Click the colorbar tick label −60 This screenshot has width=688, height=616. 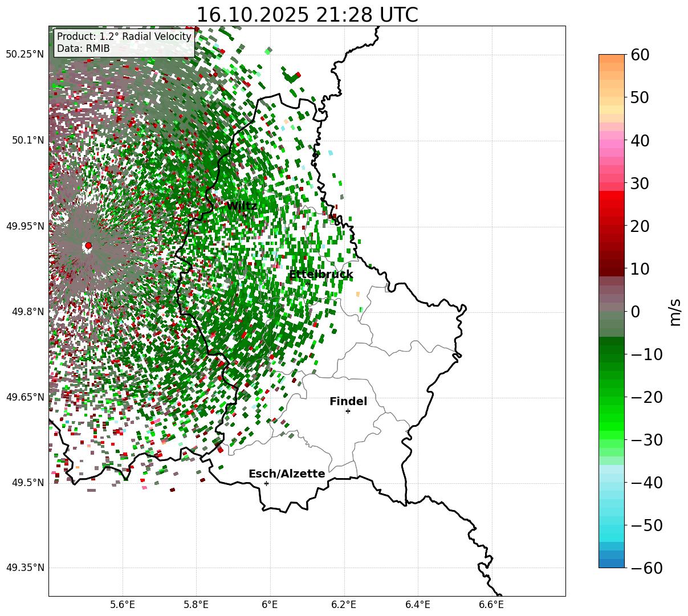(646, 568)
